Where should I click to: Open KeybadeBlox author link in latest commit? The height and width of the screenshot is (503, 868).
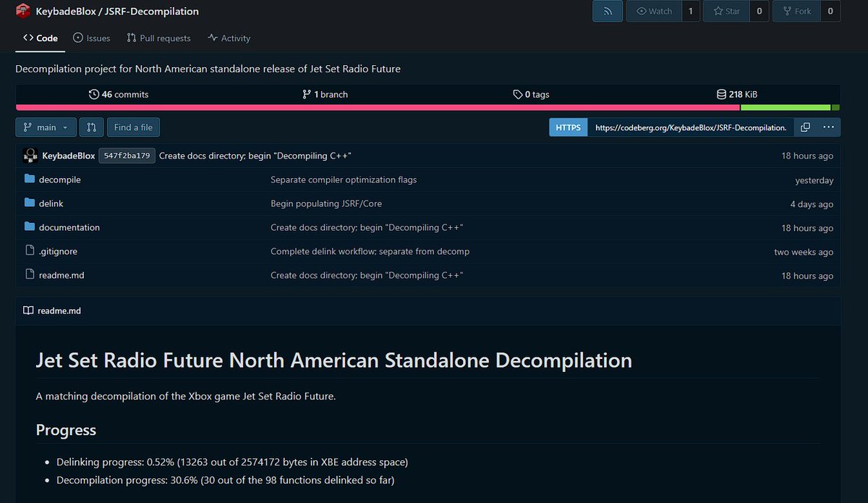point(68,156)
